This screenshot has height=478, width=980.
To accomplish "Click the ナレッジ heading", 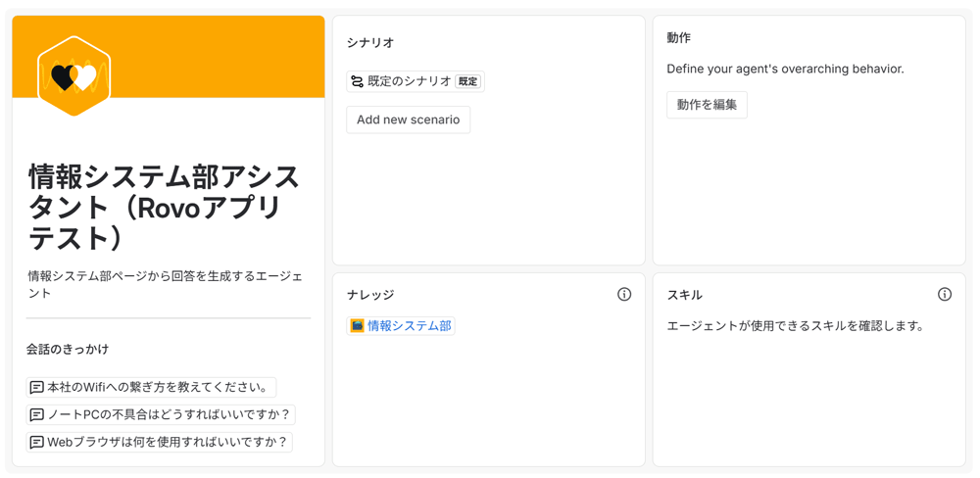I will (370, 295).
